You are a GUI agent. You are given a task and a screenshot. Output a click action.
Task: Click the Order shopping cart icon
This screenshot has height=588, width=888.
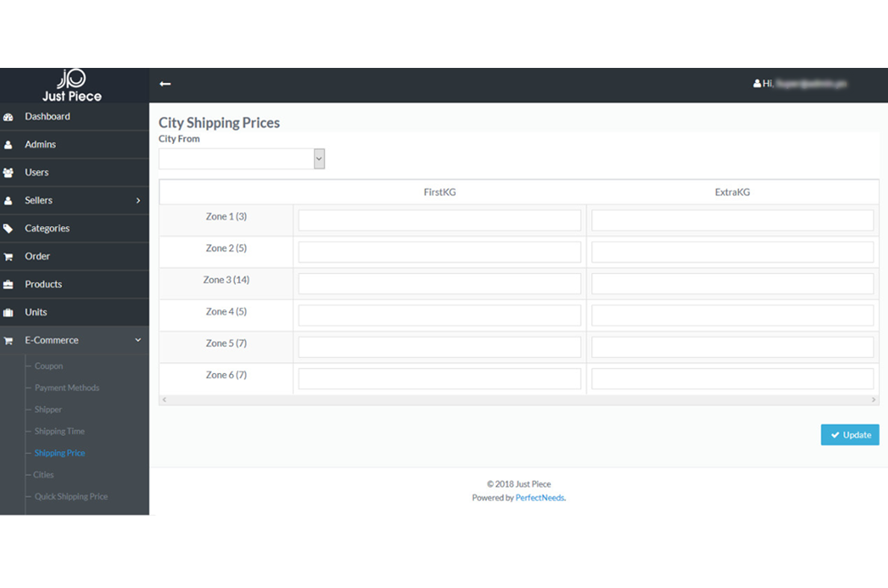tap(8, 257)
